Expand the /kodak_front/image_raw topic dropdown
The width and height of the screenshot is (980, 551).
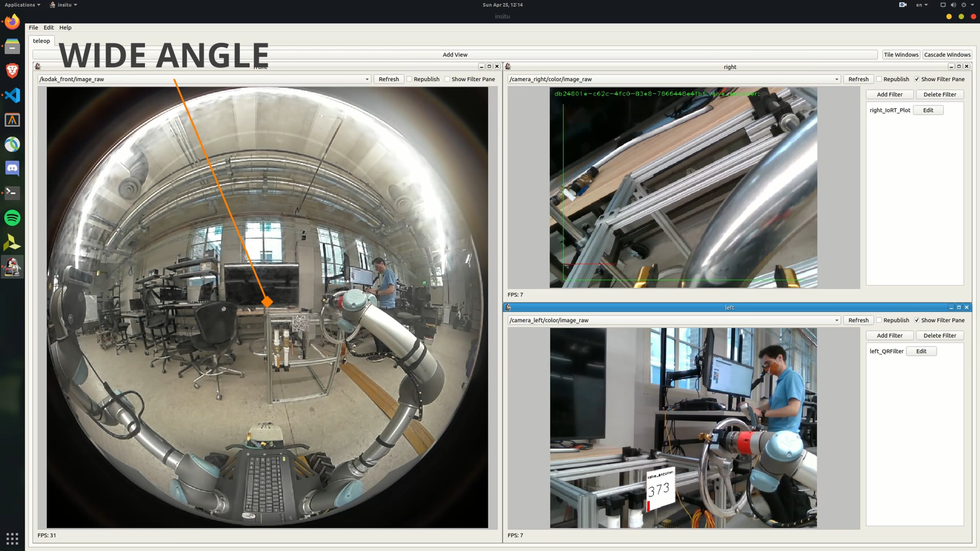[367, 79]
